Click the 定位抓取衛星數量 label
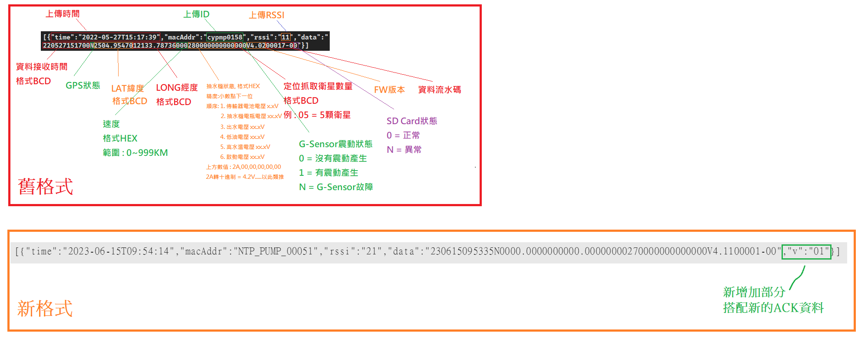Image resolution: width=868 pixels, height=349 pixels. (x=318, y=86)
